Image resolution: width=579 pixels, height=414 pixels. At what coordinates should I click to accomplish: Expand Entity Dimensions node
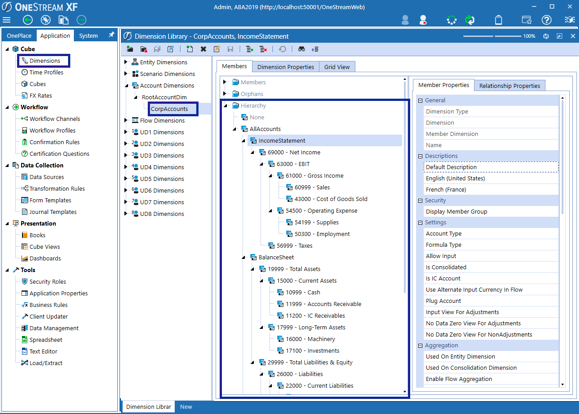126,62
